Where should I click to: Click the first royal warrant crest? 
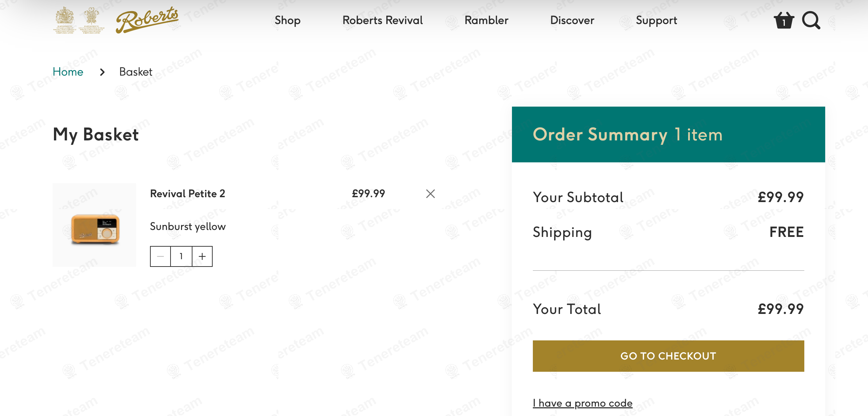(x=65, y=20)
